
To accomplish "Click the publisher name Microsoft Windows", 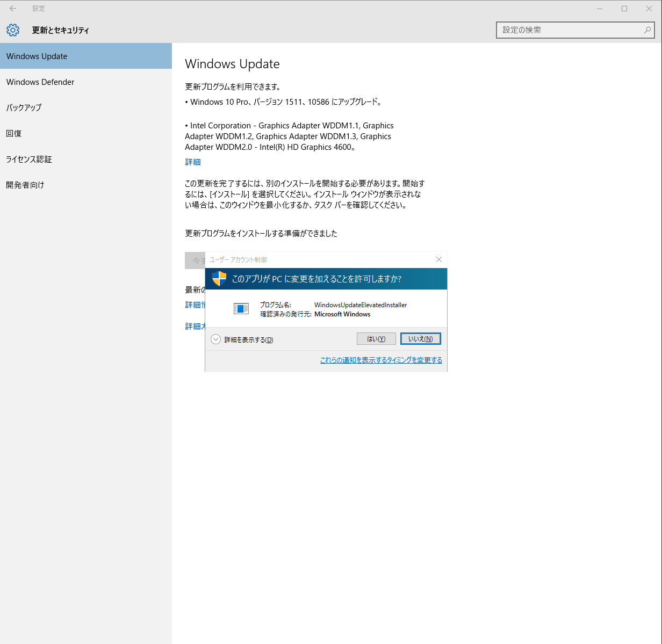I will pyautogui.click(x=342, y=314).
